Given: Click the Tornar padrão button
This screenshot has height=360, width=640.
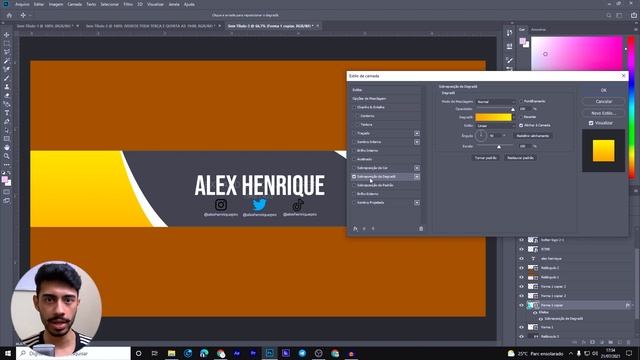Looking at the screenshot, I should (x=486, y=158).
